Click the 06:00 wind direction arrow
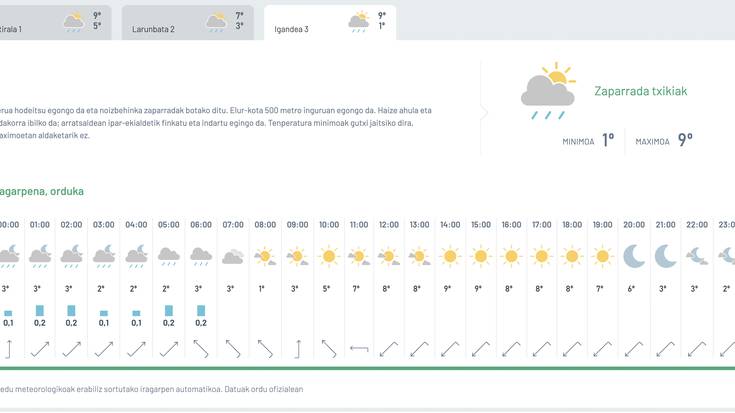The width and height of the screenshot is (735, 413). point(201,349)
